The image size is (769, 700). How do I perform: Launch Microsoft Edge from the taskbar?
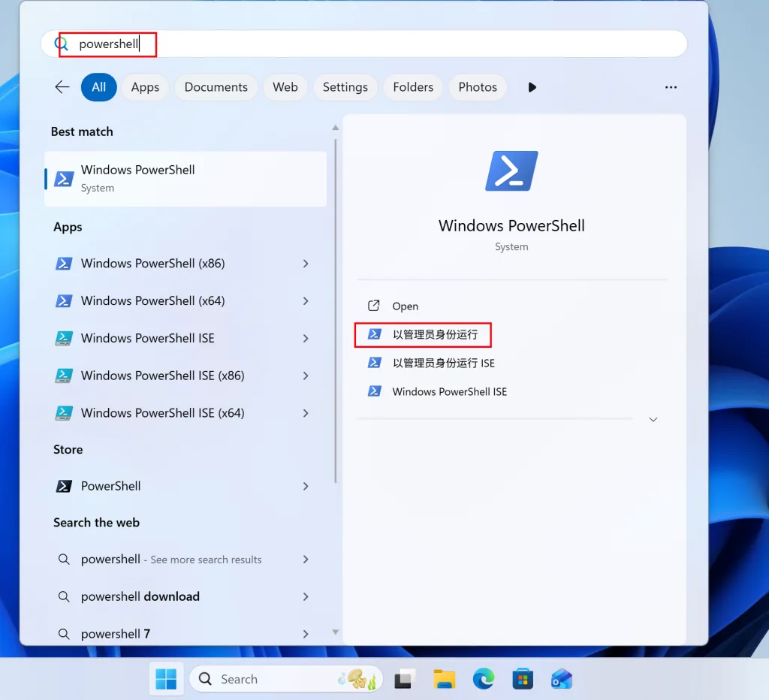(484, 678)
